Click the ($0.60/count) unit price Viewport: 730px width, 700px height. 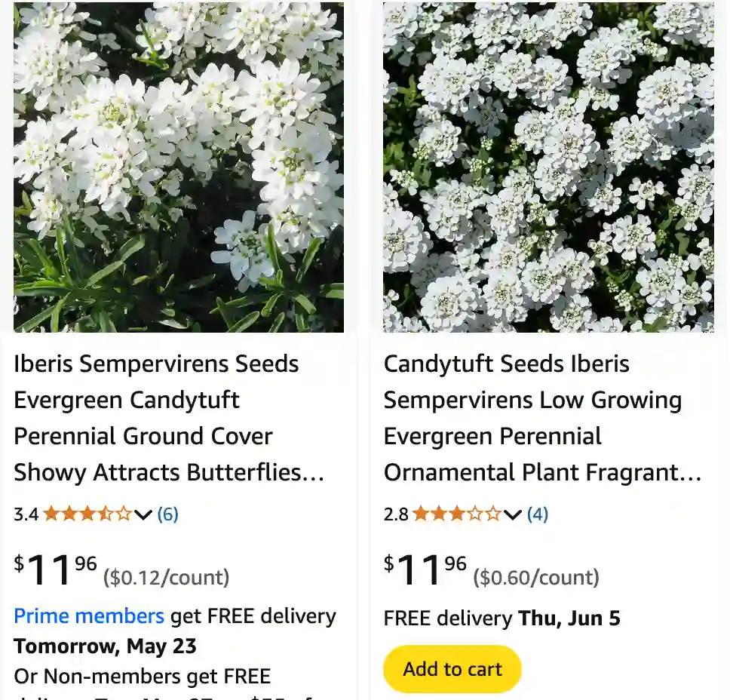coord(535,578)
